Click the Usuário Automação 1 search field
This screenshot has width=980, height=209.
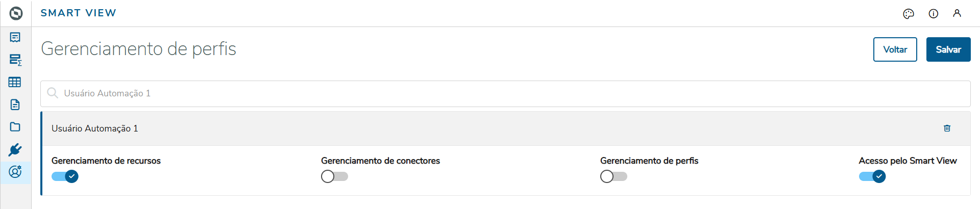(505, 93)
